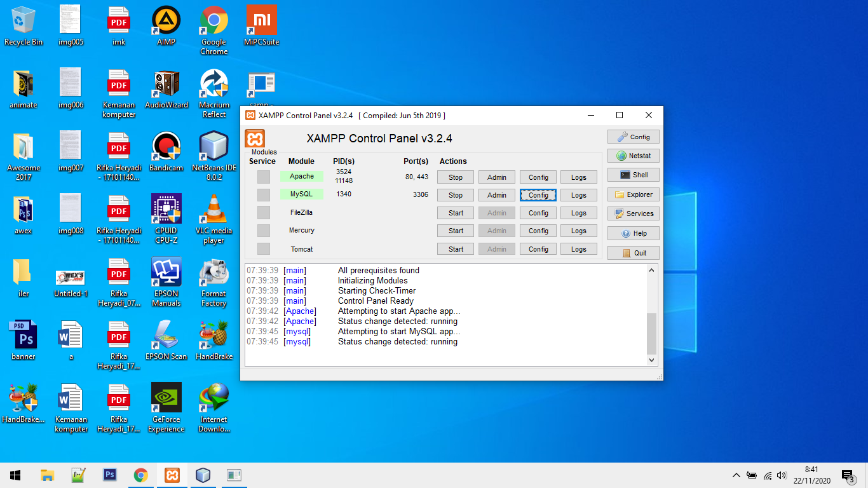Select the Recycle Bin desktop icon
Image resolution: width=868 pixels, height=488 pixels.
click(24, 27)
